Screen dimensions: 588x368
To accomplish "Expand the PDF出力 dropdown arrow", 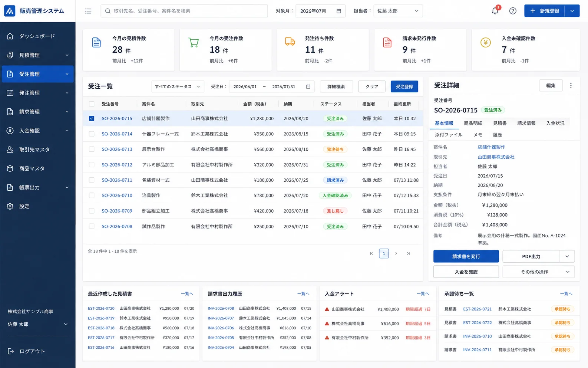I will pos(567,256).
